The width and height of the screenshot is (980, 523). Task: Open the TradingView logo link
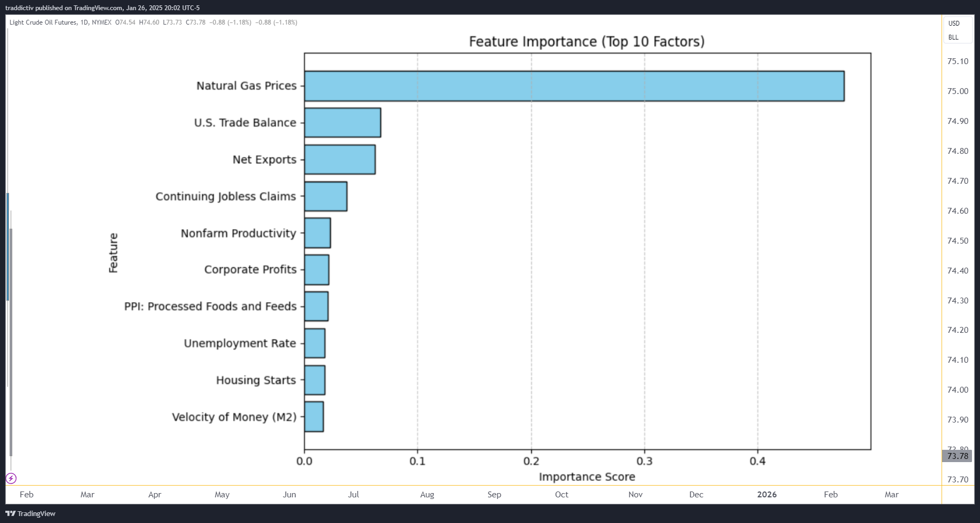click(30, 513)
